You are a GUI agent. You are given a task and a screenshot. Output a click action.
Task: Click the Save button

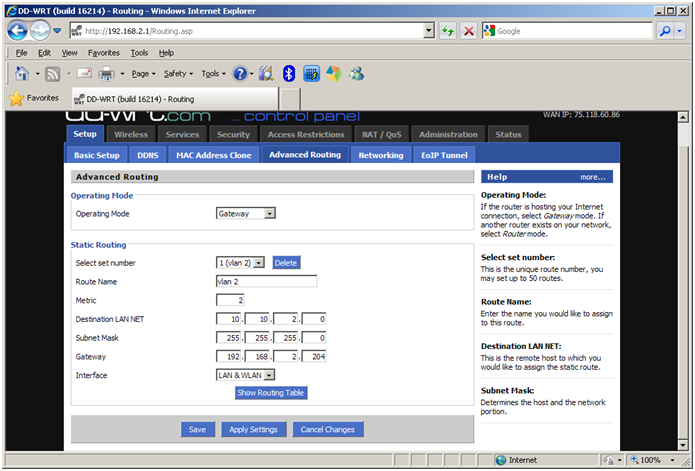[198, 429]
